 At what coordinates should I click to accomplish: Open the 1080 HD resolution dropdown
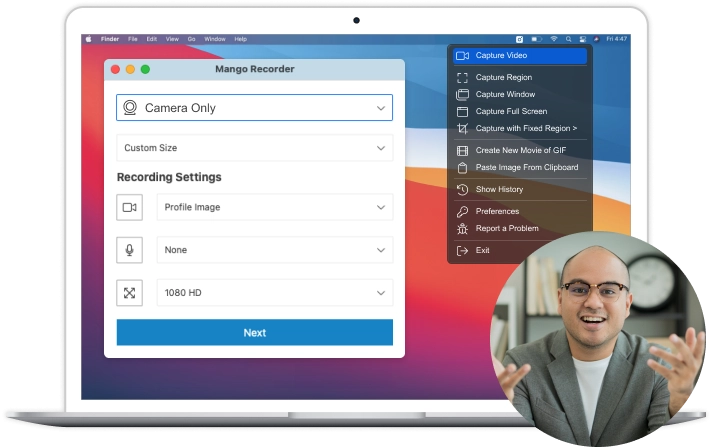click(275, 293)
